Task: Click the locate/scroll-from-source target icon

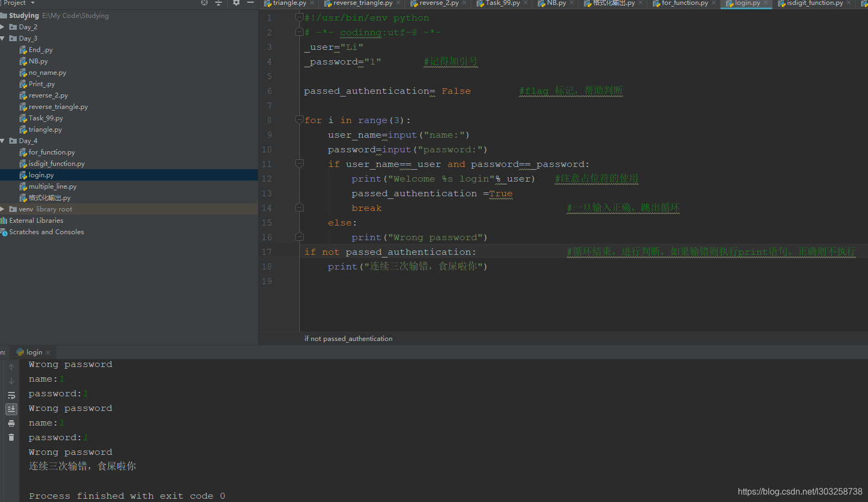Action: 204,3
